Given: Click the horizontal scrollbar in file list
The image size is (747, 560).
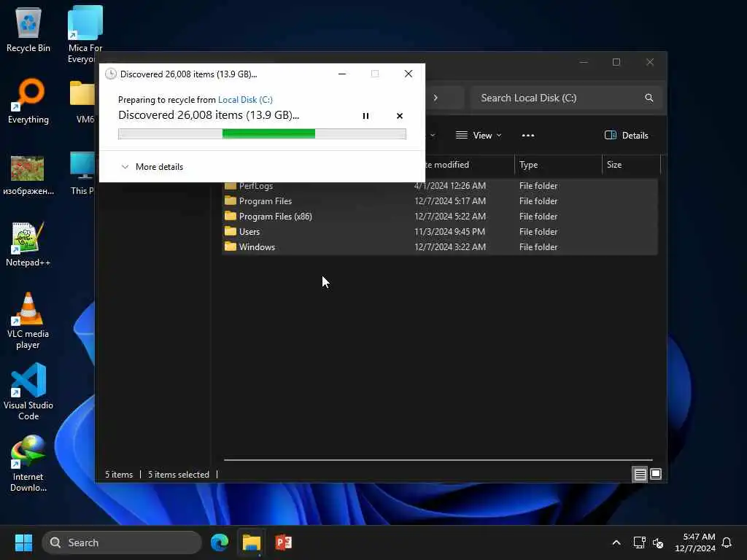Looking at the screenshot, I should pos(438,460).
